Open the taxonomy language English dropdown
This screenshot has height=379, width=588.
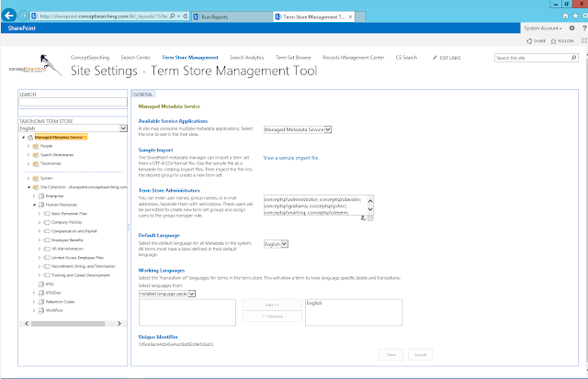point(123,128)
